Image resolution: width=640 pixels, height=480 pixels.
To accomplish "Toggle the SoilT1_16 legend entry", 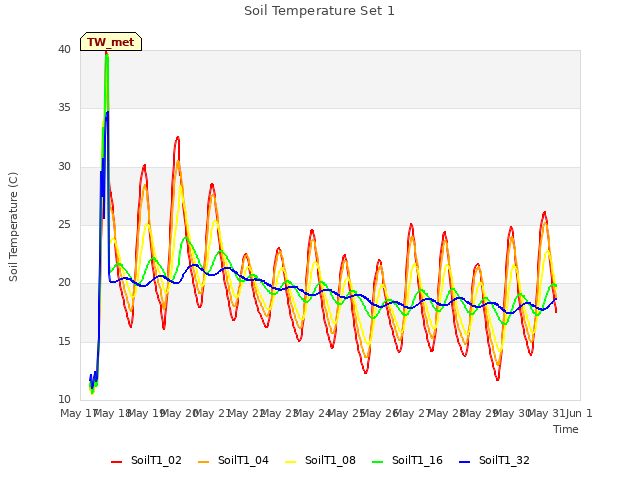I will 407,461.
